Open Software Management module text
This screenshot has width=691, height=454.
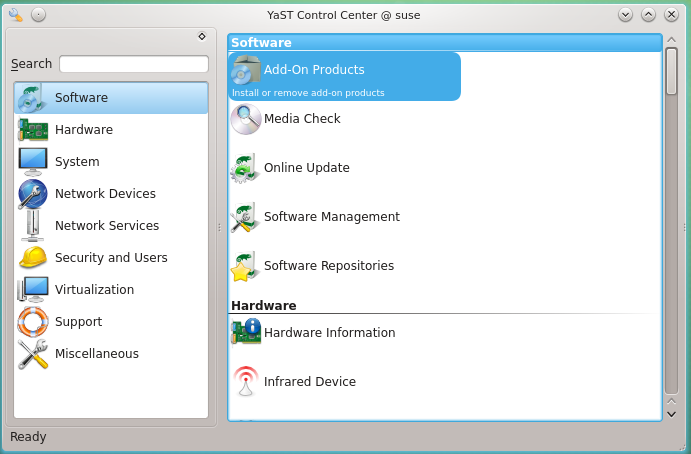click(332, 217)
